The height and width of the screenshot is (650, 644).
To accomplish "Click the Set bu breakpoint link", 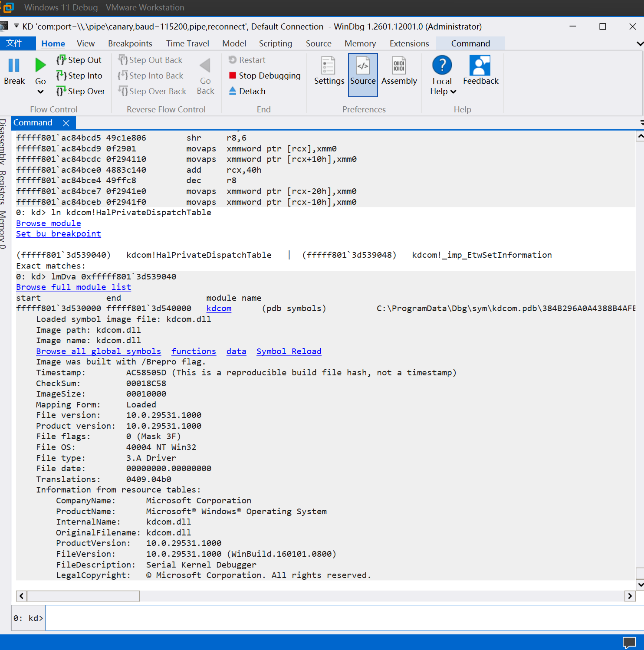I will [59, 233].
